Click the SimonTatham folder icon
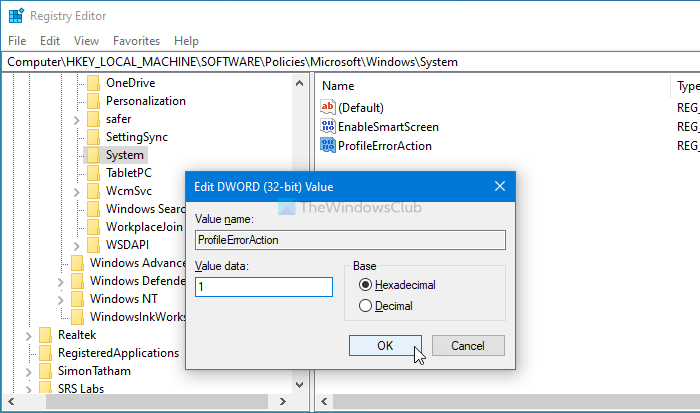 point(45,371)
